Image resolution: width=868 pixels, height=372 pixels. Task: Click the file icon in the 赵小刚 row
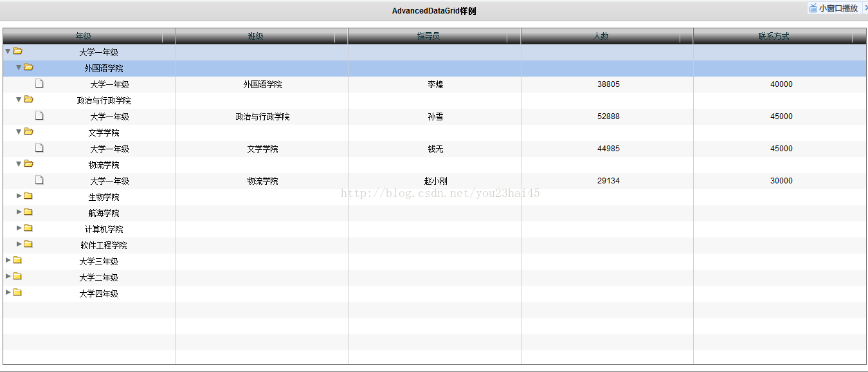[39, 180]
